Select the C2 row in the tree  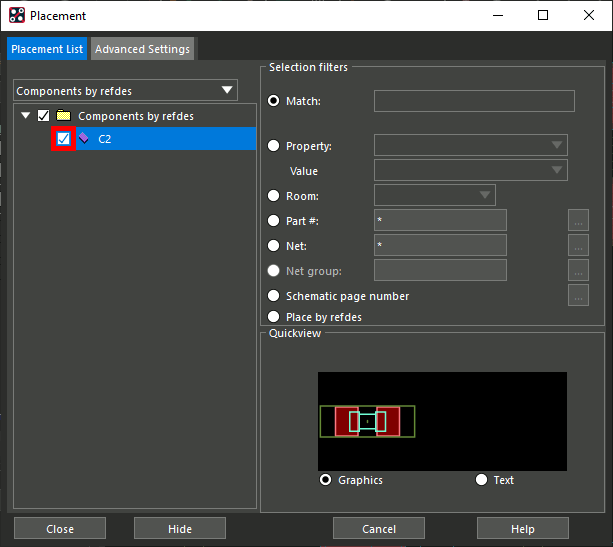(x=154, y=138)
